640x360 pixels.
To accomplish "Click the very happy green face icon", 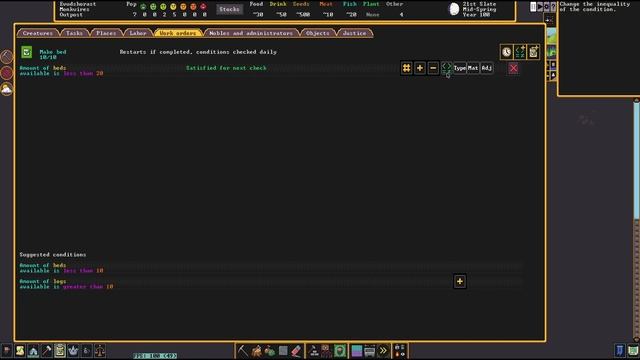I will coord(143,7).
